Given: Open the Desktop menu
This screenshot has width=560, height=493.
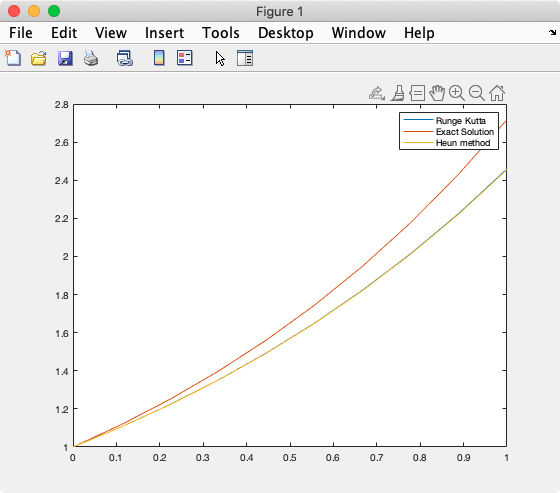Looking at the screenshot, I should [286, 33].
